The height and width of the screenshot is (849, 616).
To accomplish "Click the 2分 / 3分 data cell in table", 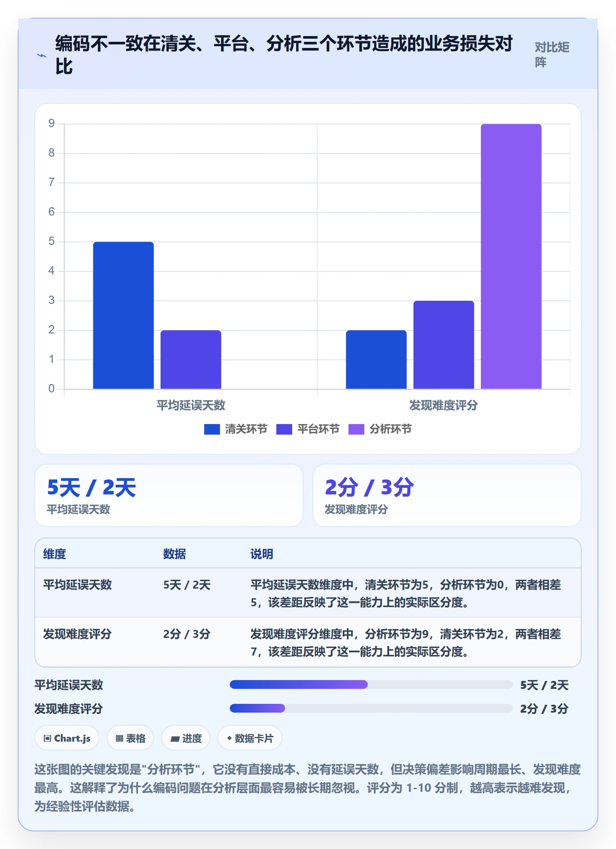I will (x=187, y=634).
